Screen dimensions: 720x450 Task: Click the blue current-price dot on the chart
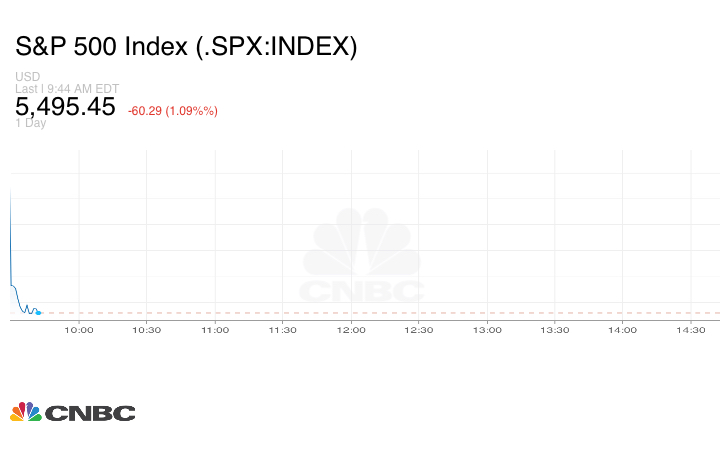point(39,313)
